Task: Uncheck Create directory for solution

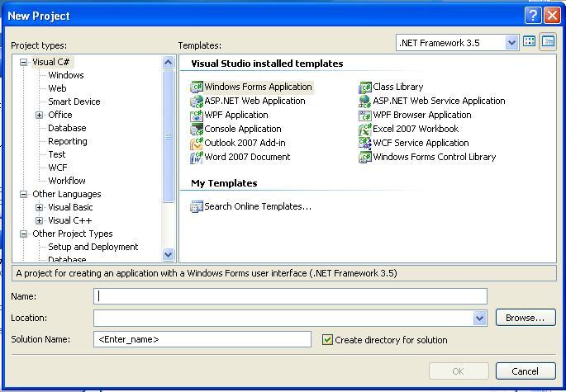Action: coord(327,340)
